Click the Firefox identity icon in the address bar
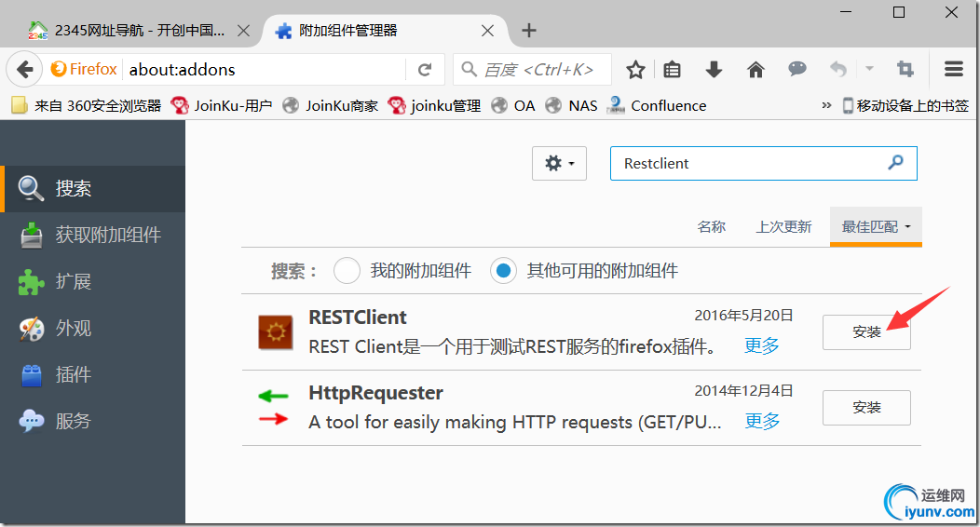The image size is (980, 527). [84, 69]
